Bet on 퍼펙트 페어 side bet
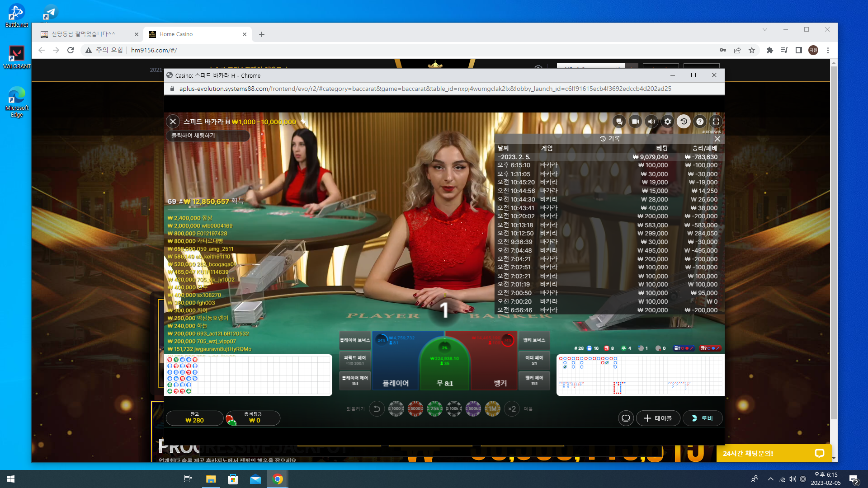 pos(355,360)
